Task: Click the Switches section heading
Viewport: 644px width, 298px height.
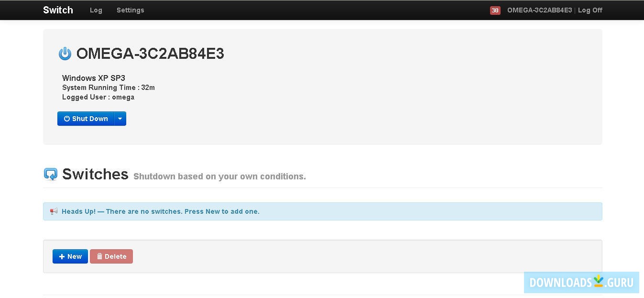Action: click(x=95, y=174)
